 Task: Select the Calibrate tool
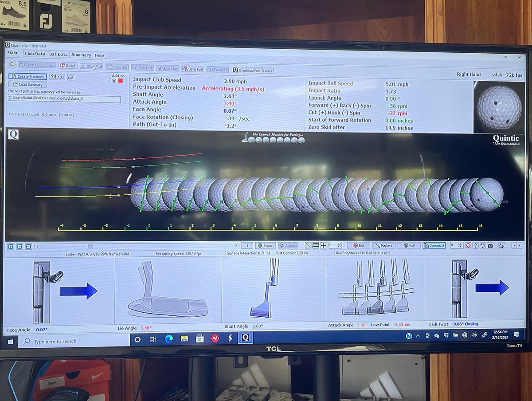click(117, 67)
